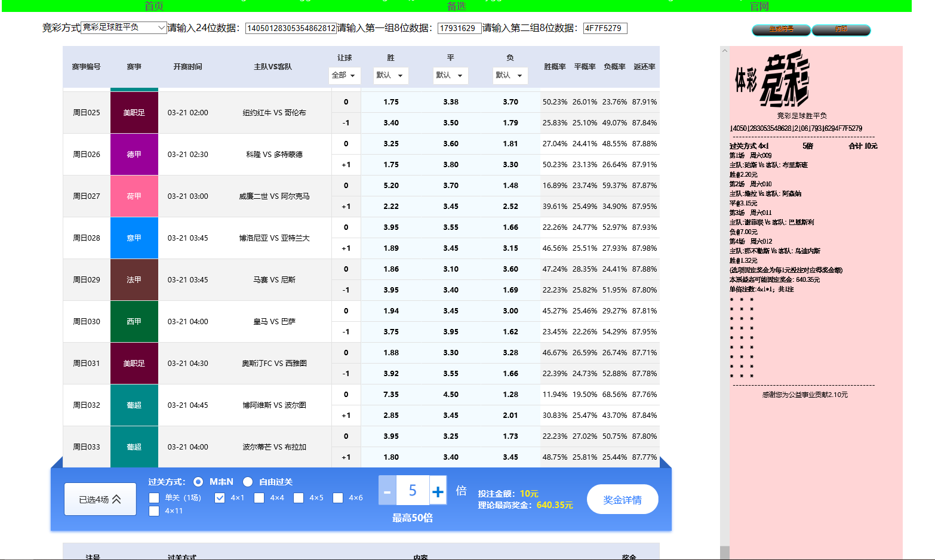
Task: Click the 葡超 badge for 周日033
Action: click(134, 447)
